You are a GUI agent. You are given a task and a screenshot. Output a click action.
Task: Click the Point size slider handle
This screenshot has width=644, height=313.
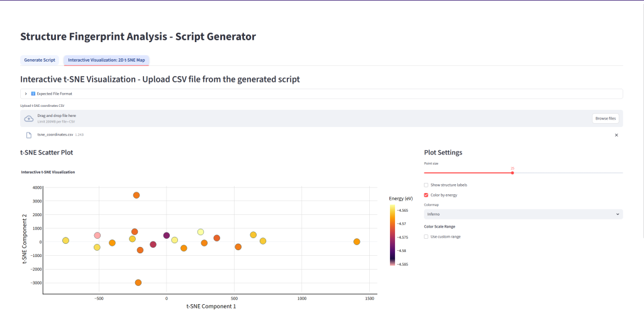[x=513, y=173]
